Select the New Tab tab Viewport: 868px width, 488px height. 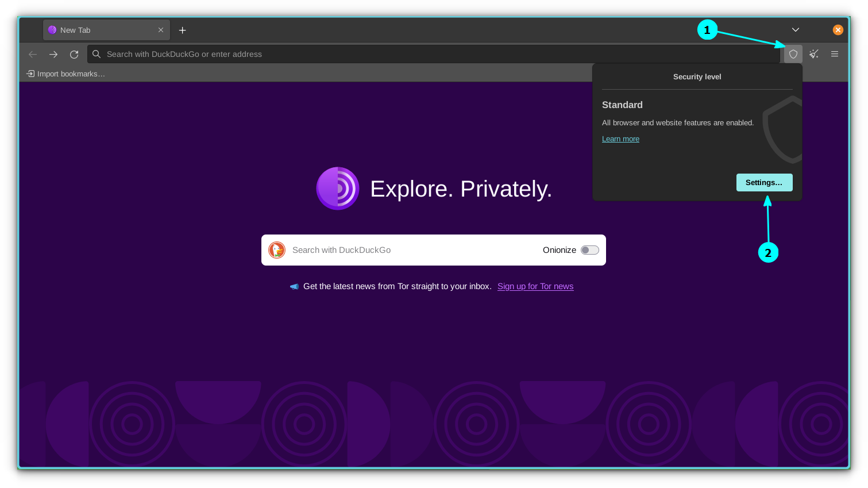[106, 30]
